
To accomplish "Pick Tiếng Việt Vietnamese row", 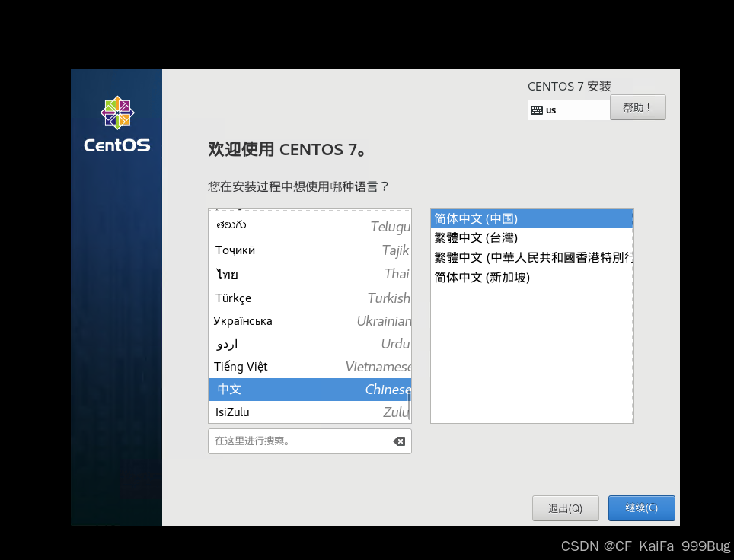I will tap(309, 367).
